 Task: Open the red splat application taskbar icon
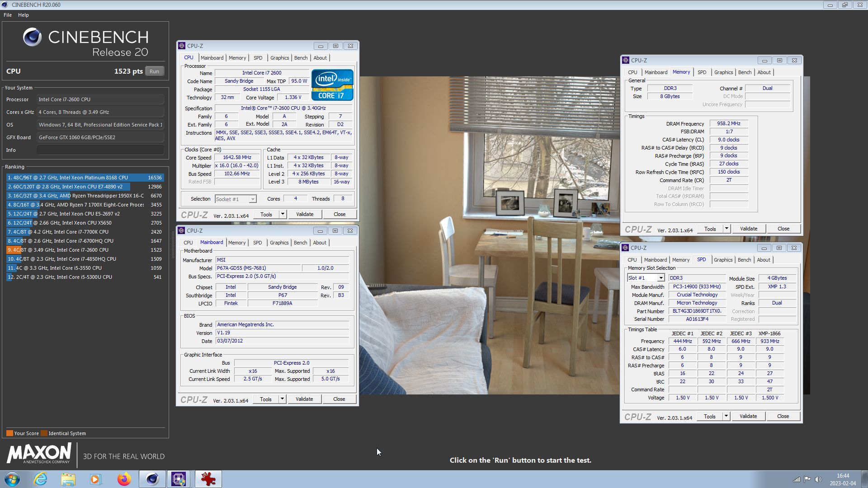[x=208, y=479]
